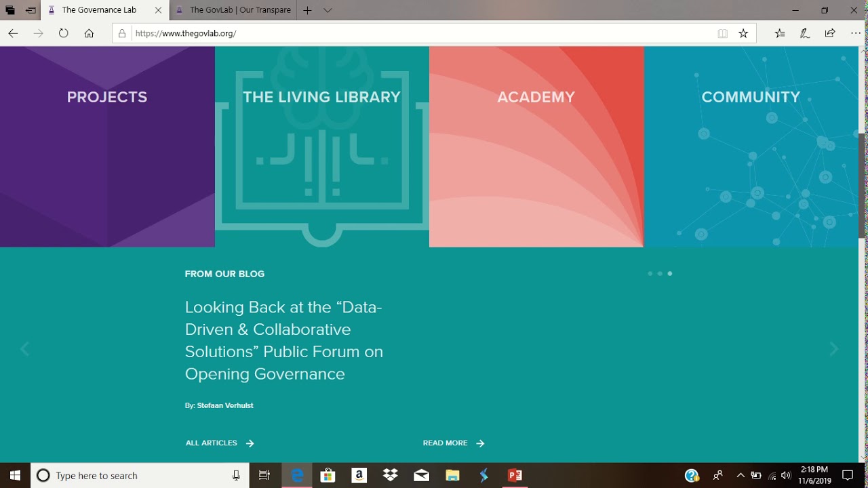Click the battery status icon
Image resolution: width=868 pixels, height=488 pixels.
[756, 475]
